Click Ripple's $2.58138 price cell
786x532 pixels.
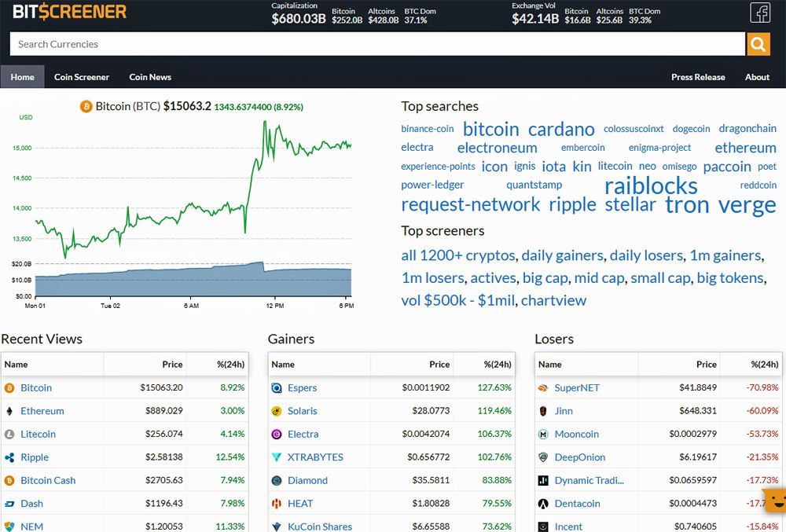pyautogui.click(x=164, y=457)
